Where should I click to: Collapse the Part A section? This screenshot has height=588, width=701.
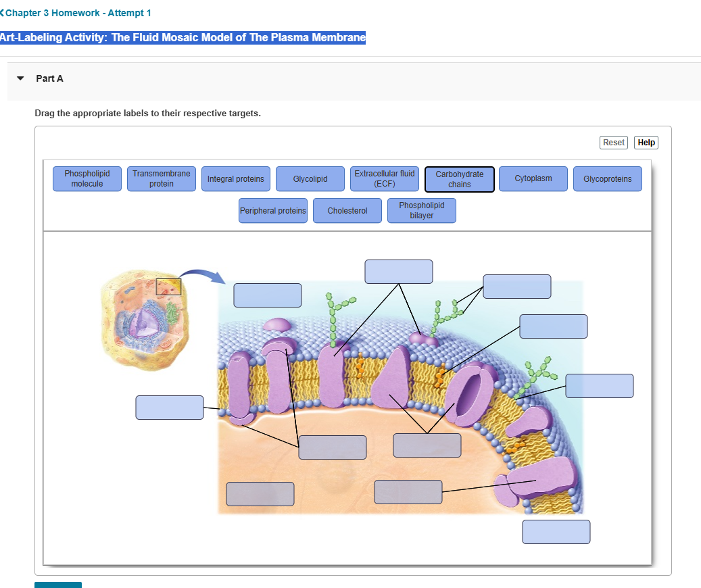[20, 78]
